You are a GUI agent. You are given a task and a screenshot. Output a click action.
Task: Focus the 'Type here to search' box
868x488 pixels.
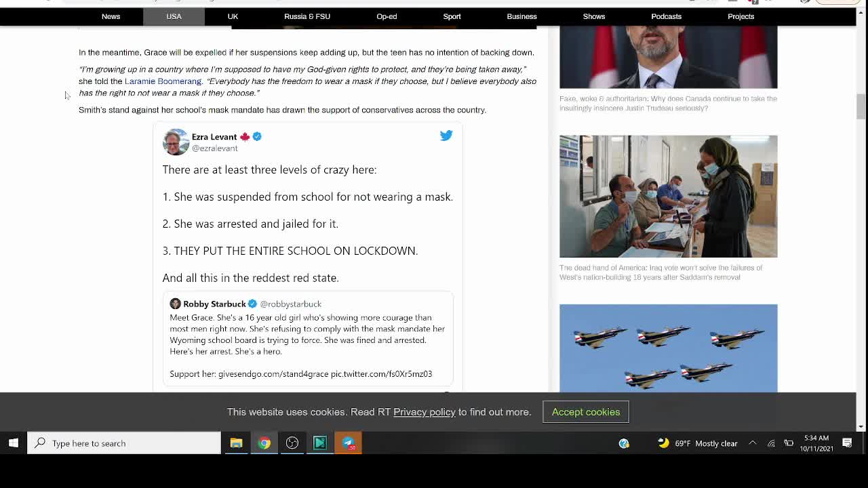point(124,443)
